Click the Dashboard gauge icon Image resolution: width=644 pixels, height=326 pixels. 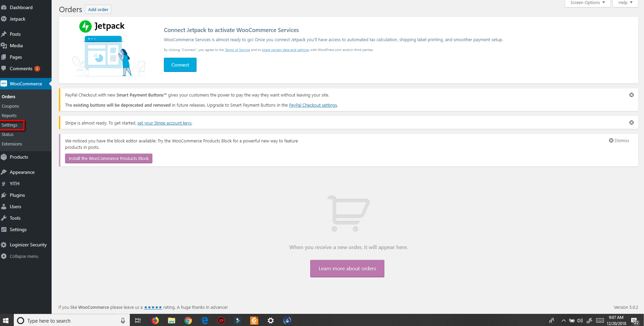coord(4,7)
